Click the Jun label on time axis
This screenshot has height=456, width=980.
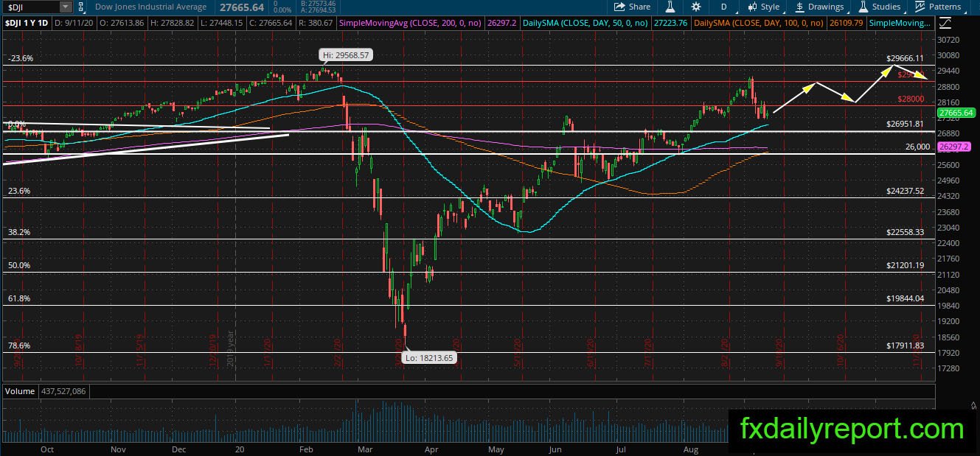[556, 448]
